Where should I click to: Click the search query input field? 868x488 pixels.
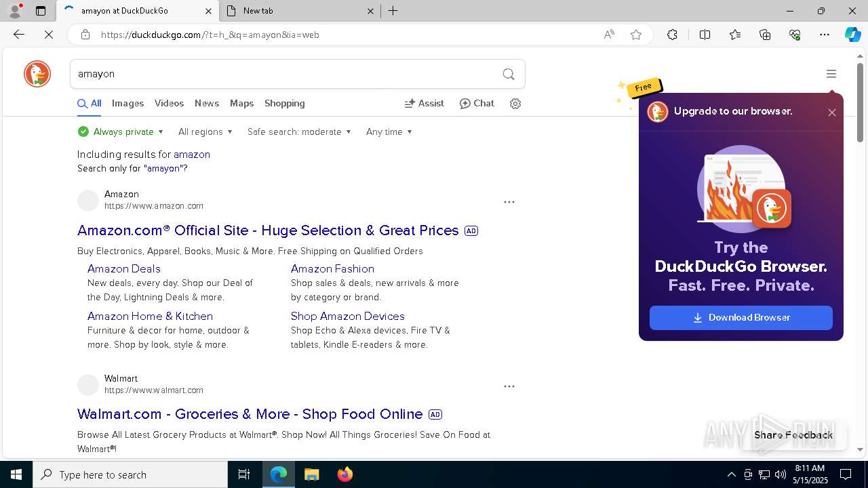tap(285, 74)
